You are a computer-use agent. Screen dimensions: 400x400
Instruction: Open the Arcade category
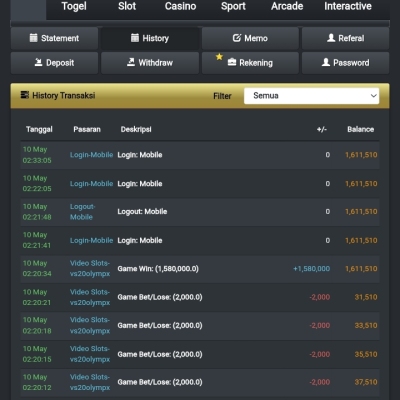[287, 6]
